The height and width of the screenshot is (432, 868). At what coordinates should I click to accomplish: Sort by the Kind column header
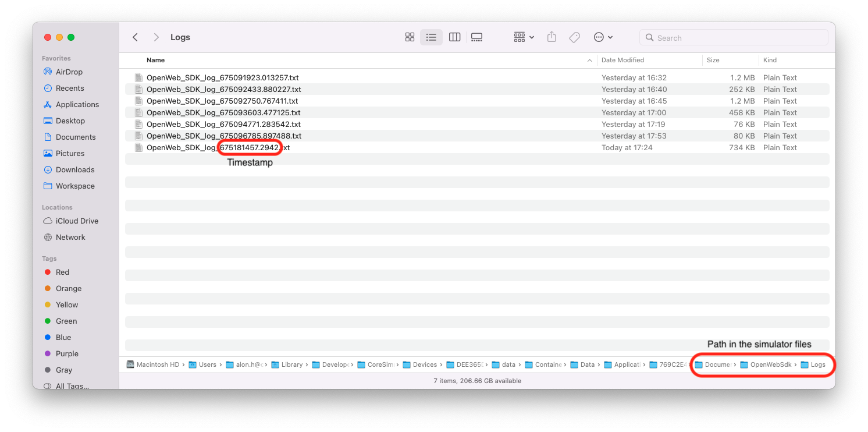[x=770, y=60]
